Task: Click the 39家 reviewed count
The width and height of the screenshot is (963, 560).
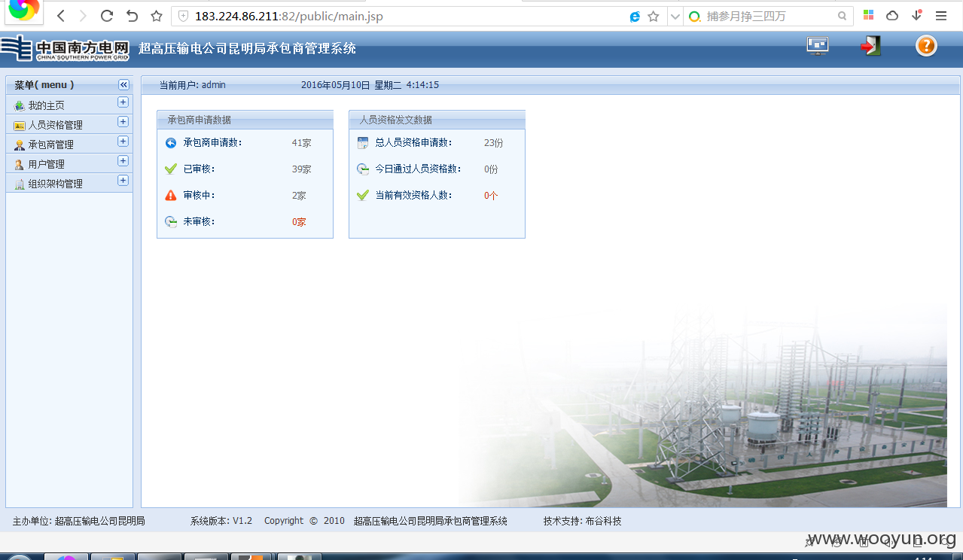Action: pyautogui.click(x=301, y=169)
